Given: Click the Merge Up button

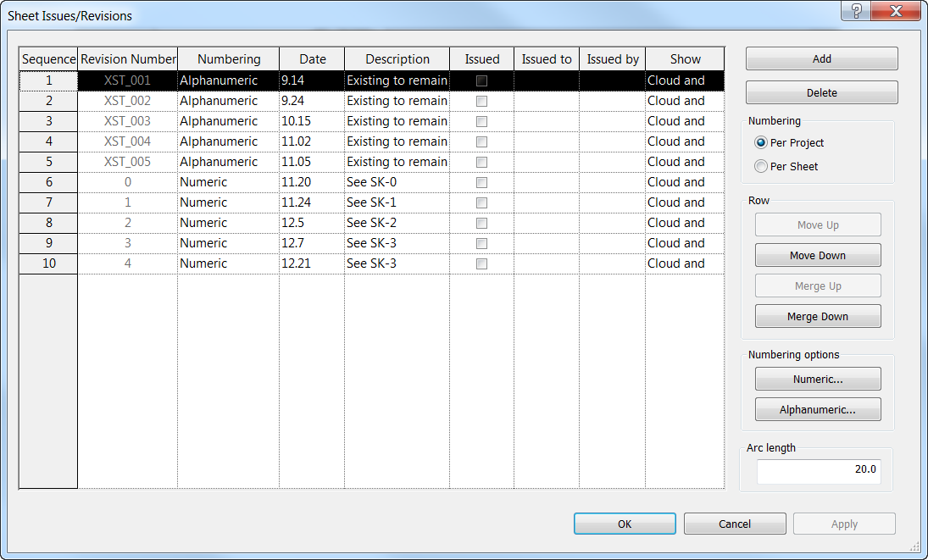Looking at the screenshot, I should [818, 286].
